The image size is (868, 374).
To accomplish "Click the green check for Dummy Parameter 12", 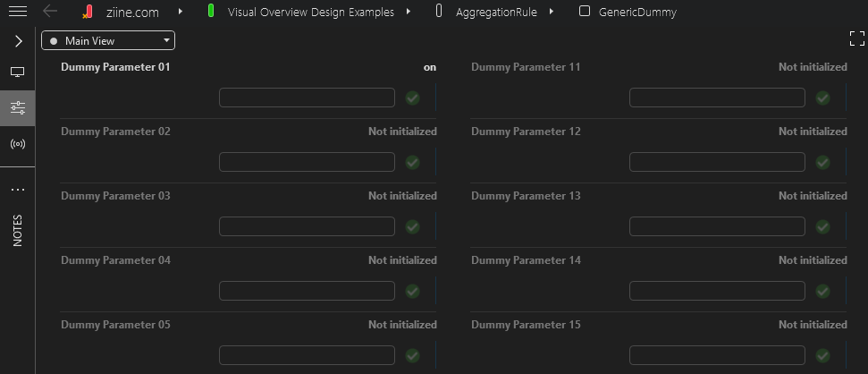I will [822, 162].
